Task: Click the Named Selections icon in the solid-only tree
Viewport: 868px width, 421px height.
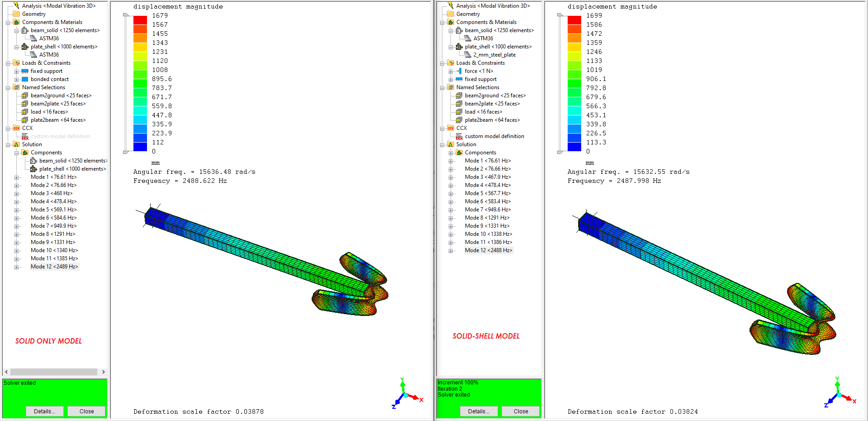Action: [16, 87]
